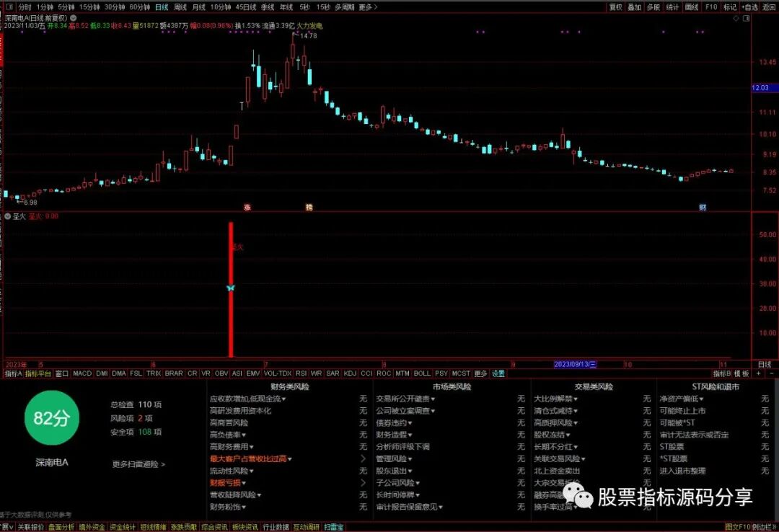Click the 火力发电 sector label
The width and height of the screenshot is (779, 532).
(x=309, y=25)
